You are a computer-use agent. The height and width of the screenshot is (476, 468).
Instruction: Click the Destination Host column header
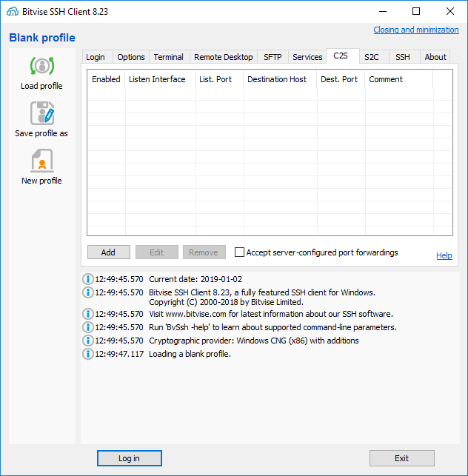tap(280, 79)
